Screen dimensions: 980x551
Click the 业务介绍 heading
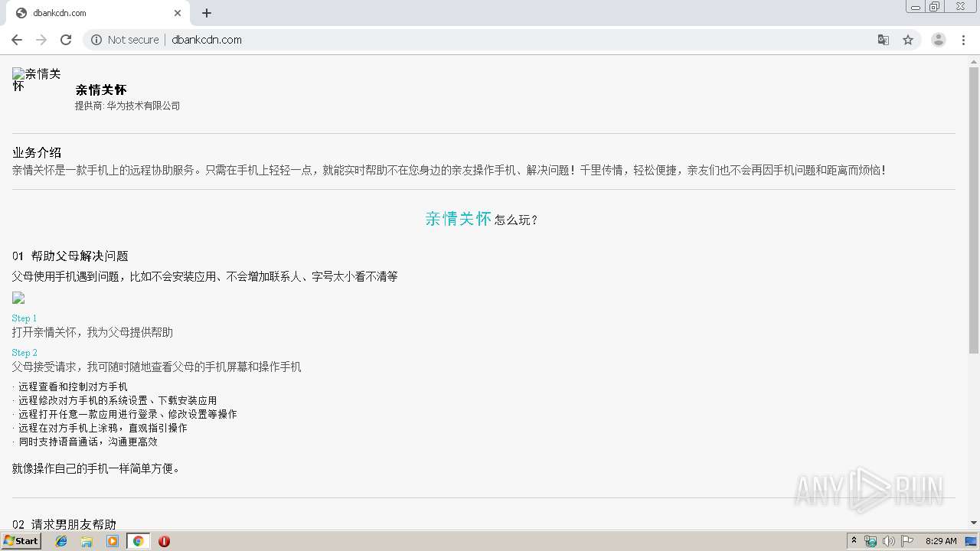(x=37, y=152)
